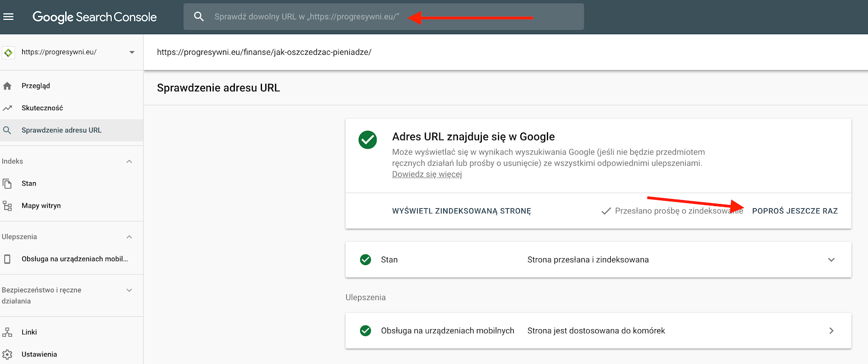The width and height of the screenshot is (868, 364).
Task: Expand the Stan row details chevron
Action: click(x=831, y=260)
